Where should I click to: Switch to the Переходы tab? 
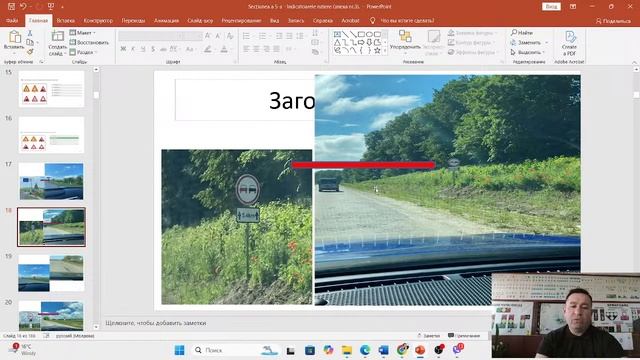tap(133, 20)
